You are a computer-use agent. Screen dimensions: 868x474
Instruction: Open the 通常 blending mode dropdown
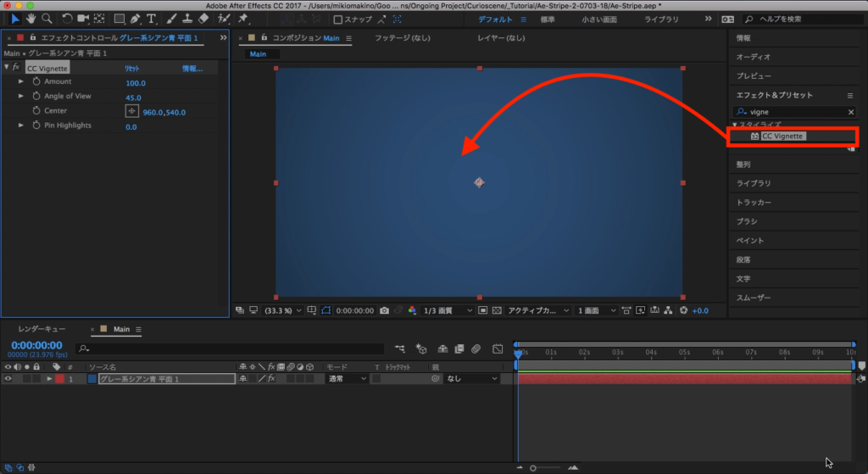[347, 379]
